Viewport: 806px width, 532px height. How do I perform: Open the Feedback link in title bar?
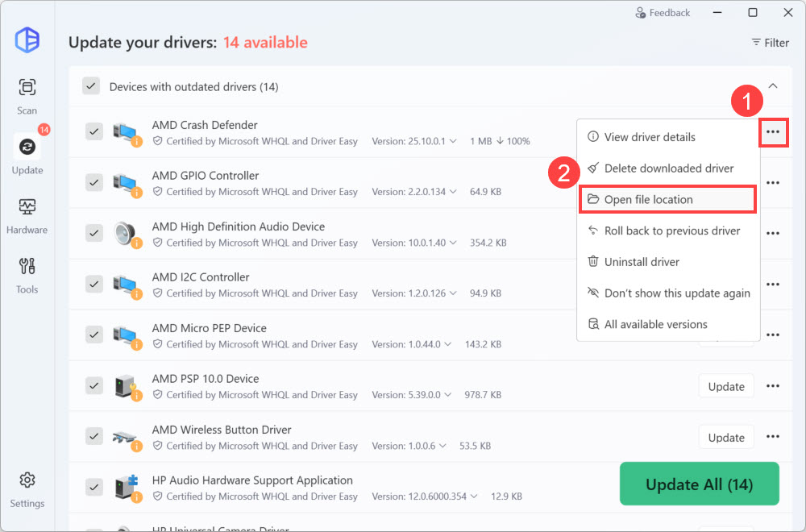pyautogui.click(x=663, y=13)
